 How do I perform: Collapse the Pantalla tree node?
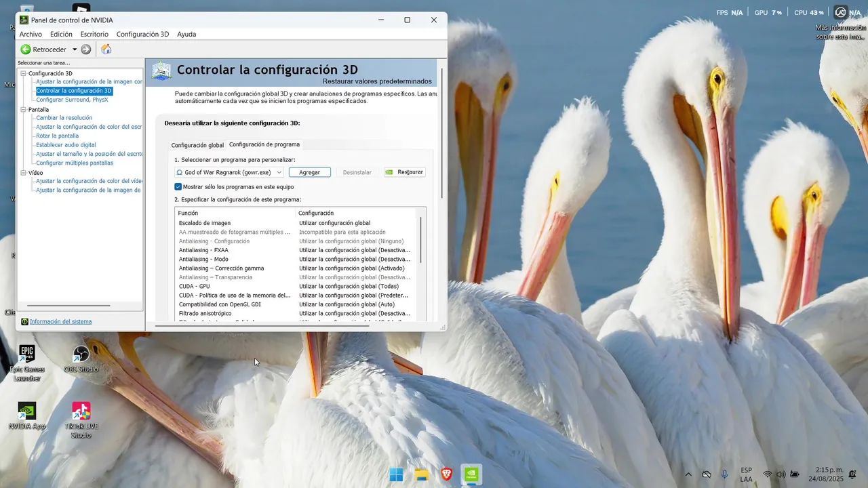(x=23, y=109)
